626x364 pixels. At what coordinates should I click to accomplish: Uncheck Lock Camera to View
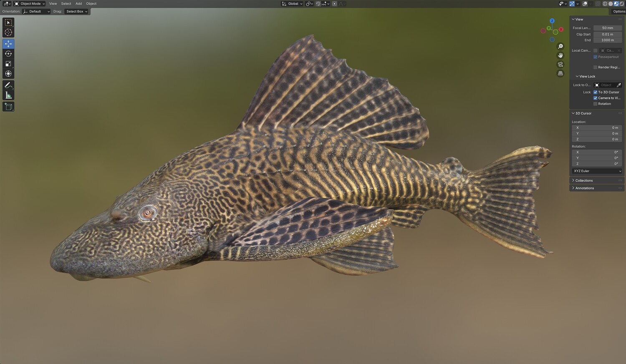(595, 98)
